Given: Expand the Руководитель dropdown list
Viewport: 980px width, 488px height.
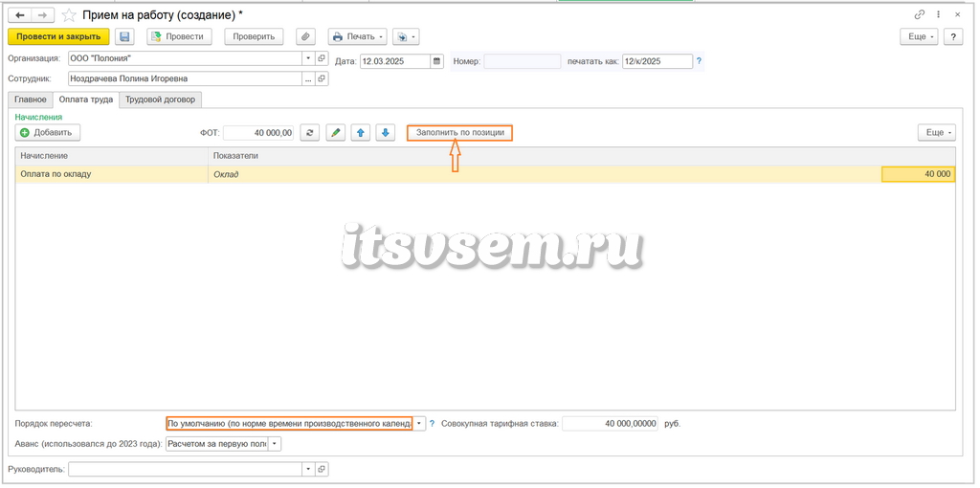Looking at the screenshot, I should pos(309,469).
